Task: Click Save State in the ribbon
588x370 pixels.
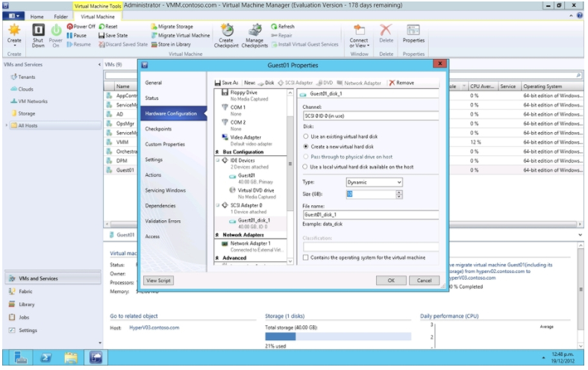Action: pos(113,35)
